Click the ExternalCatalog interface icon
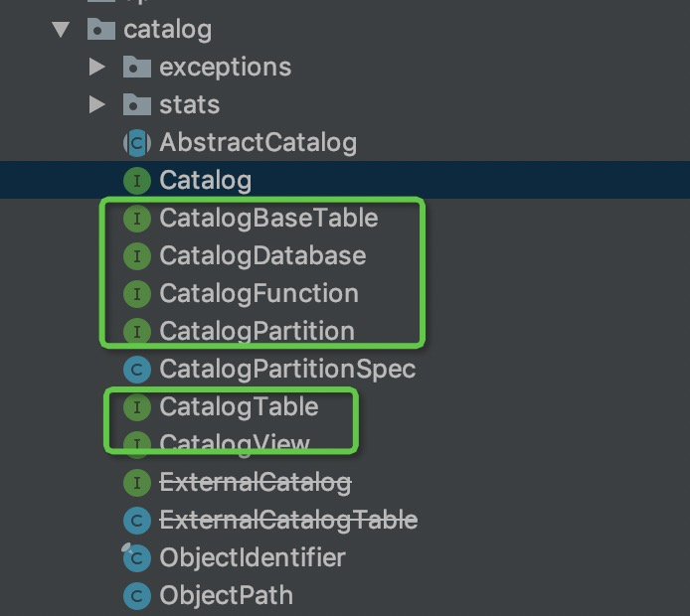Viewport: 690px width, 616px height. coord(136,483)
